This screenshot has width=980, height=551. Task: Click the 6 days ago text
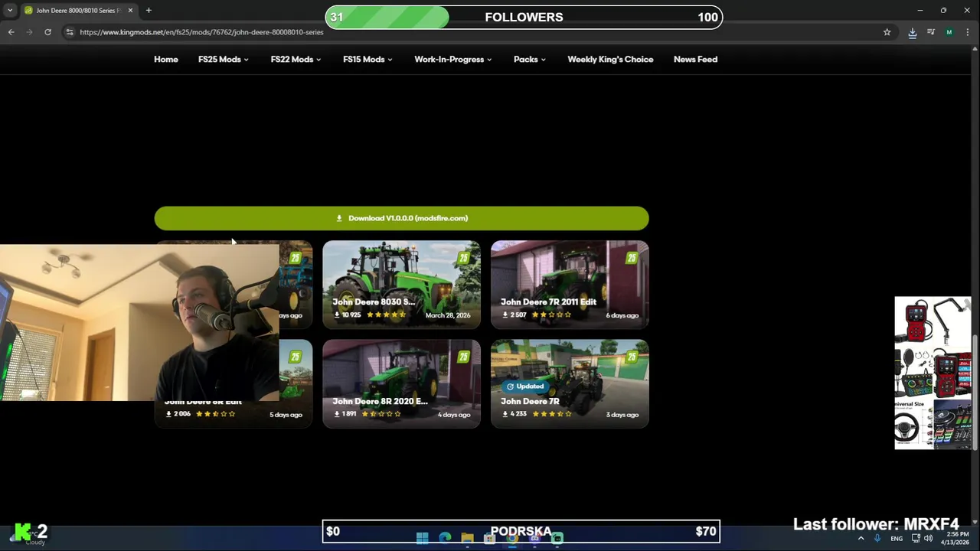coord(622,315)
